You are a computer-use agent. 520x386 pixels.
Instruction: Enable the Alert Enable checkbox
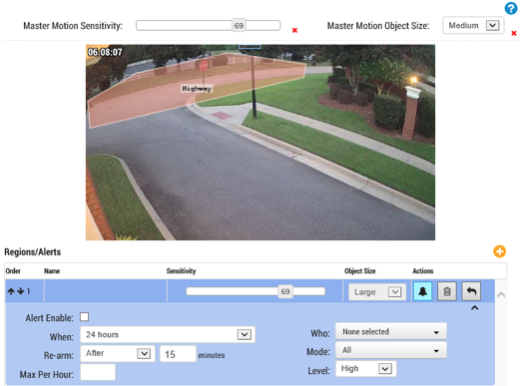pos(84,317)
